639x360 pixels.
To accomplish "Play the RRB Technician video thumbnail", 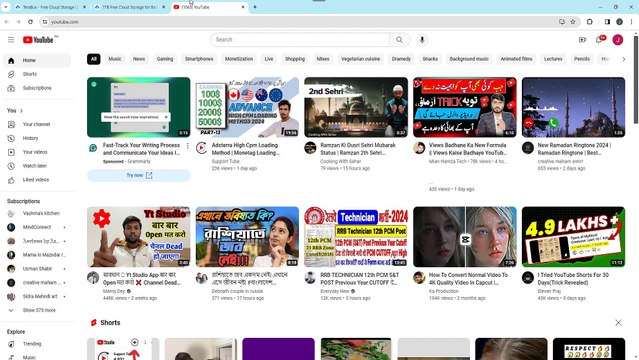I will [356, 237].
